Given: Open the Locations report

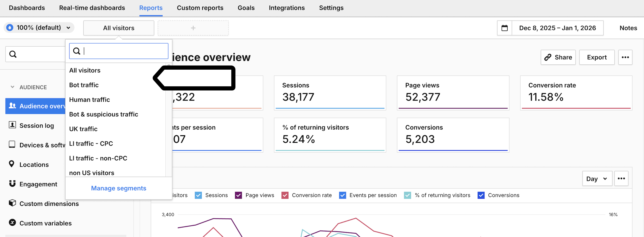Looking at the screenshot, I should pyautogui.click(x=34, y=165).
